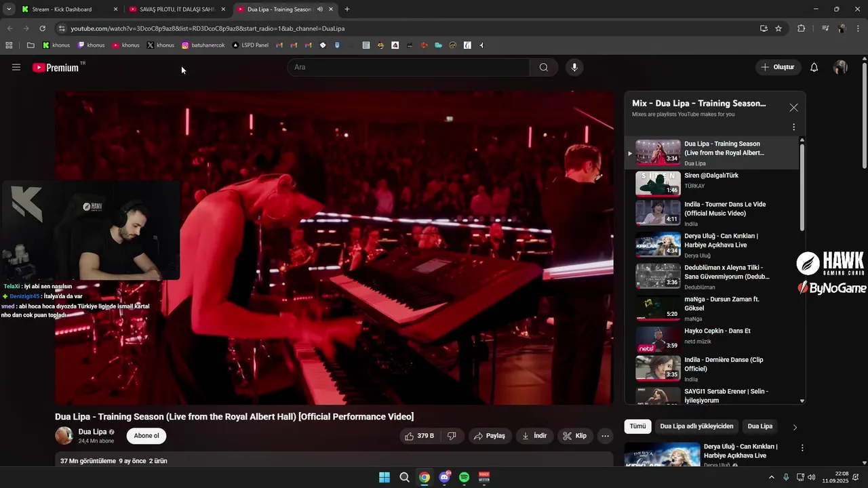The width and height of the screenshot is (868, 488).
Task: Share the video via Paylaş
Action: 490,436
